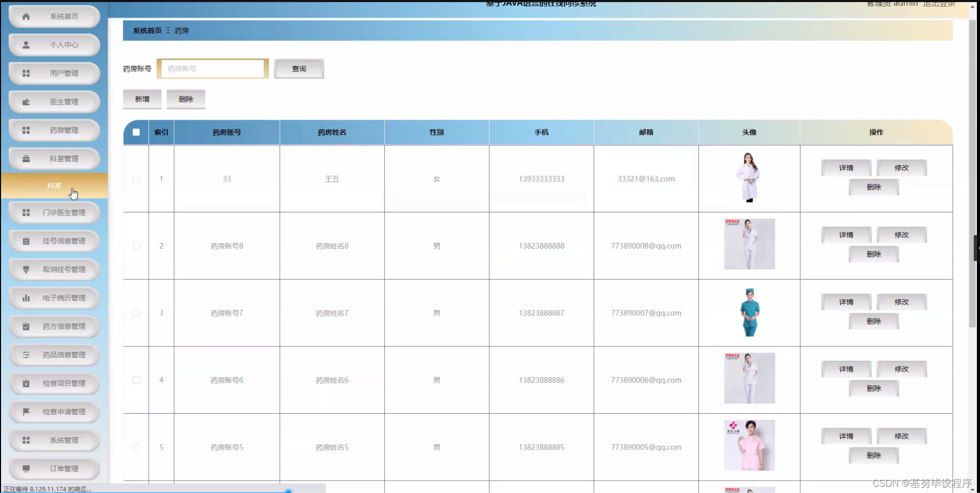980x493 pixels.
Task: Open 详情 for 药房账号8 row
Action: [x=846, y=235]
